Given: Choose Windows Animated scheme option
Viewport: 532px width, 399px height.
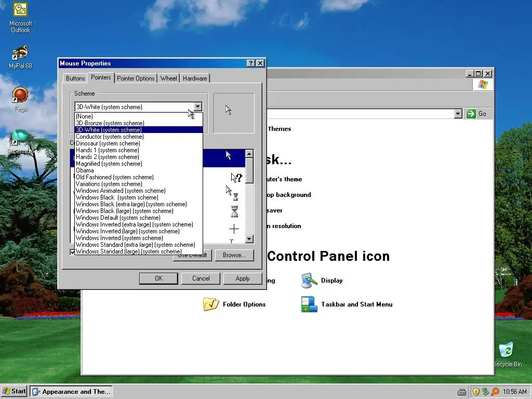Looking at the screenshot, I should tap(138, 191).
